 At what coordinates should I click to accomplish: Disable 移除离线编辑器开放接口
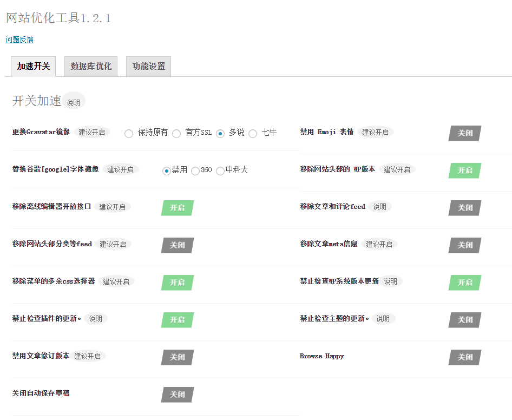tap(177, 208)
